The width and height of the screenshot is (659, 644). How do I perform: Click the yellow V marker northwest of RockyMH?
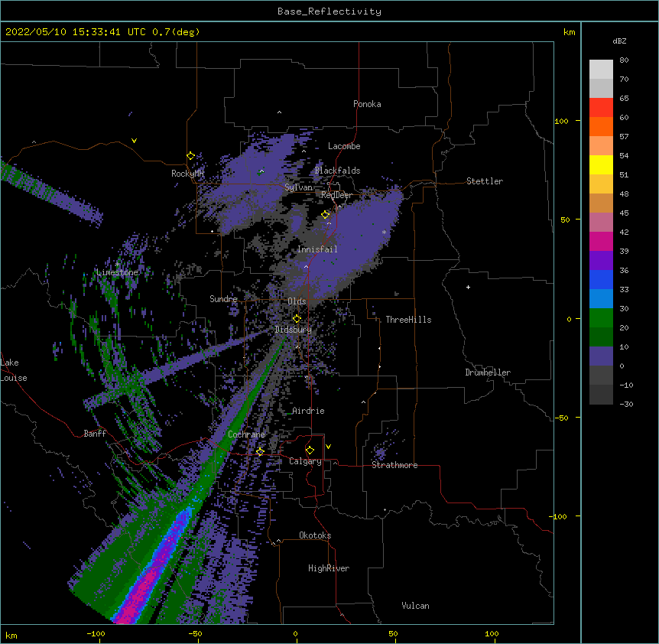tap(134, 141)
